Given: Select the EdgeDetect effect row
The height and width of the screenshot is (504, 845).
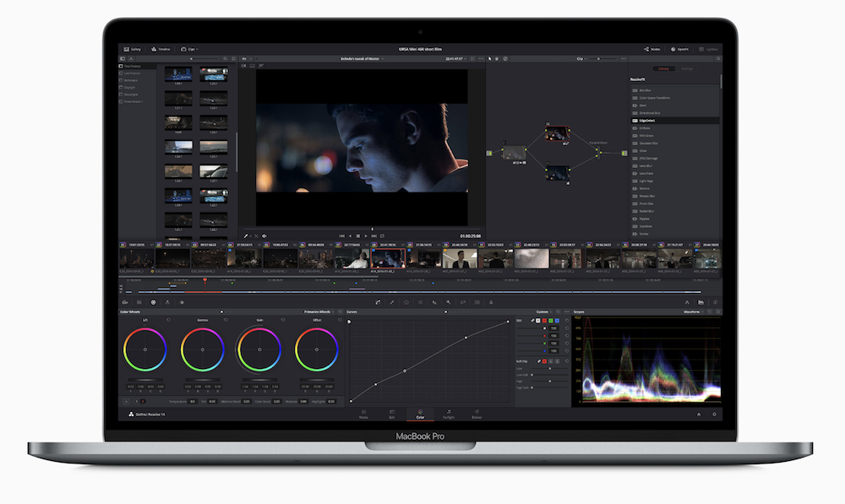Looking at the screenshot, I should point(674,121).
